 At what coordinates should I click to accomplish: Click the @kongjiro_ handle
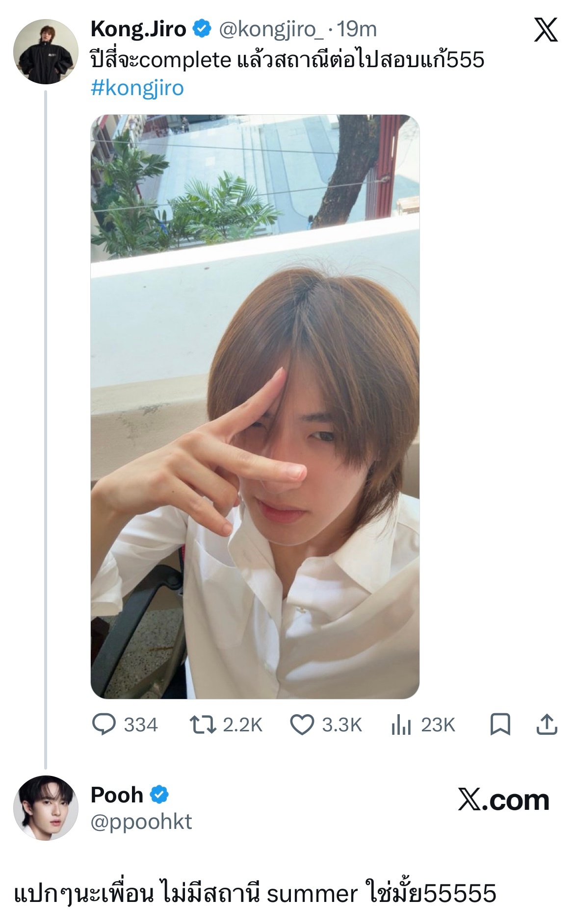(270, 30)
